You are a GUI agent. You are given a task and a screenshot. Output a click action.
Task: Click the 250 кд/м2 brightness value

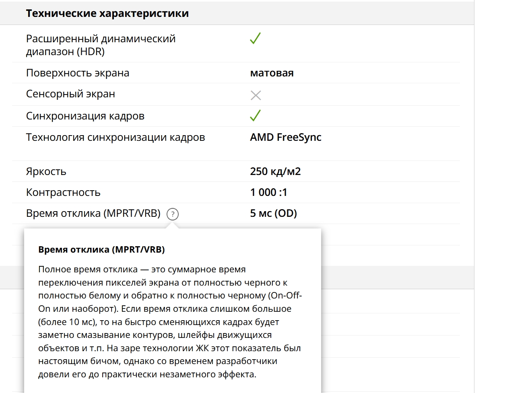275,171
